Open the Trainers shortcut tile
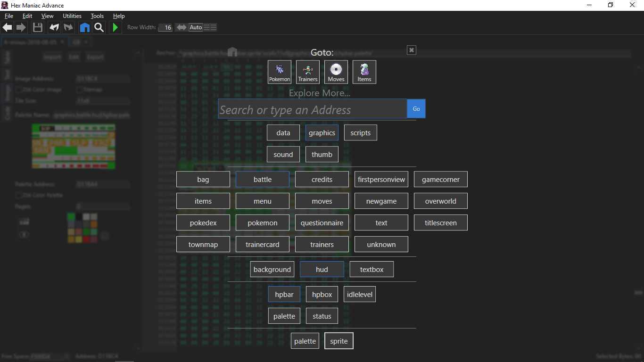 click(x=308, y=72)
